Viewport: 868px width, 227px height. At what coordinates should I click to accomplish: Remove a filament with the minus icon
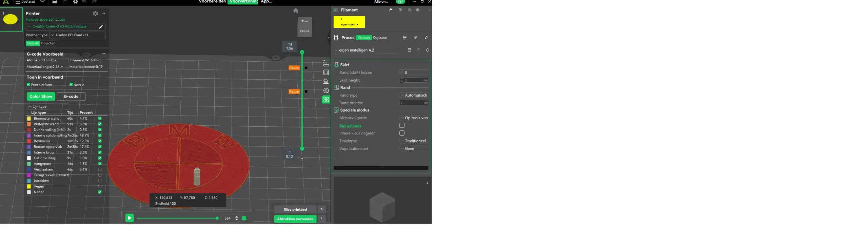point(409,10)
